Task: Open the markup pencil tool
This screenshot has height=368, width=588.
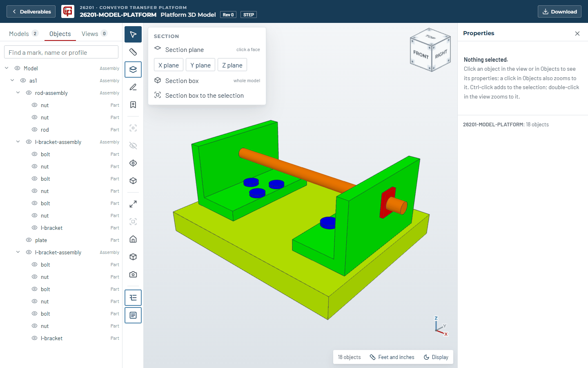Action: pos(133,87)
